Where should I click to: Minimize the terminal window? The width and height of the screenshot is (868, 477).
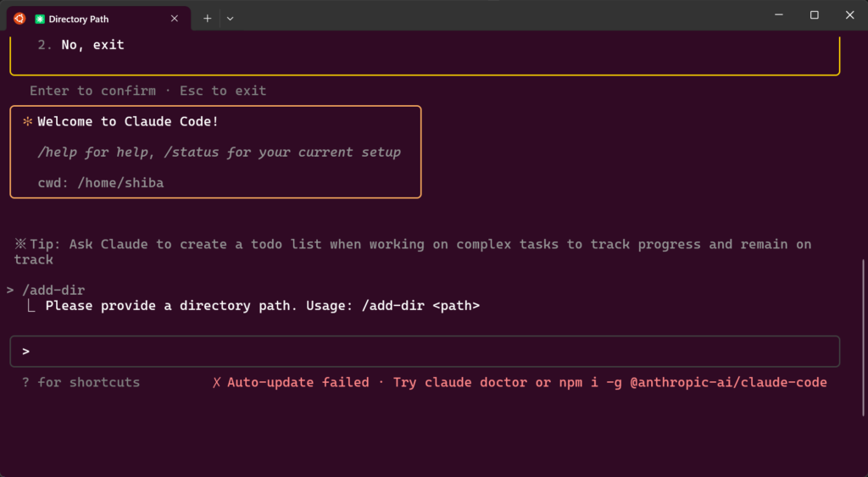778,15
